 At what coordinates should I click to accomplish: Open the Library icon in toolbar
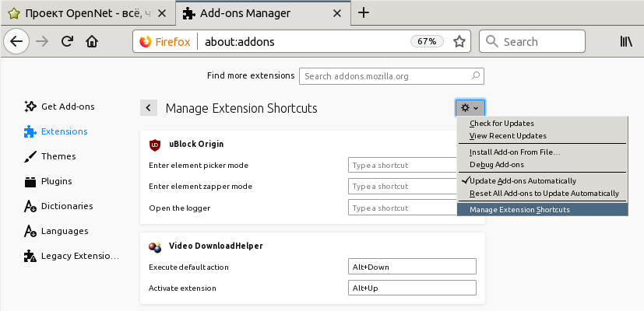[626, 42]
